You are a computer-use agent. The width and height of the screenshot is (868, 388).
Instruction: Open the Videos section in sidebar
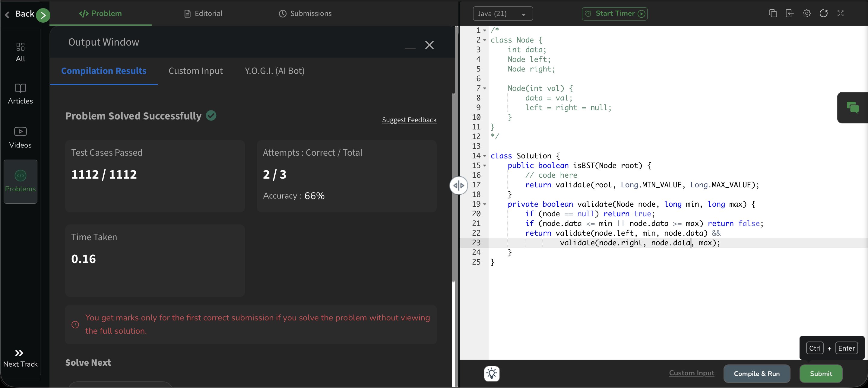point(20,137)
